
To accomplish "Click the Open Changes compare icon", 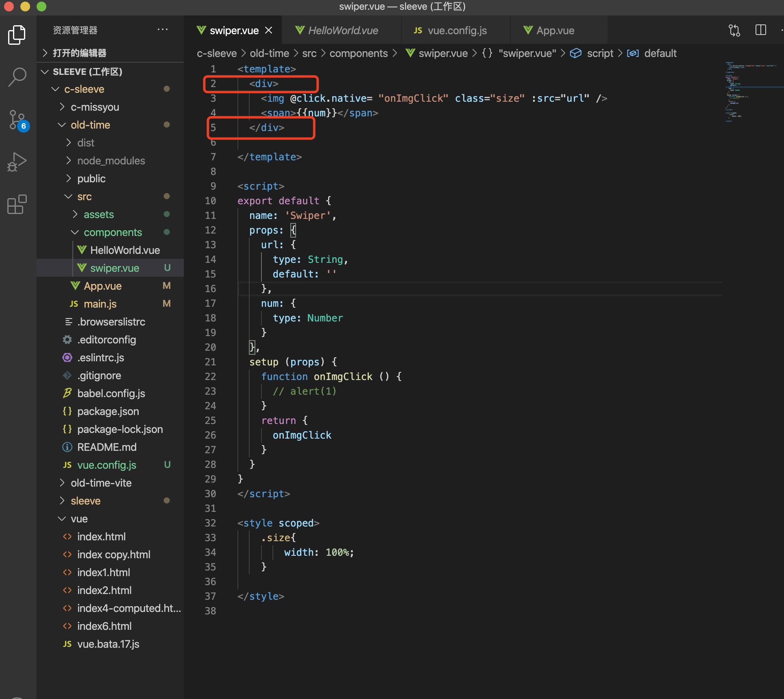I will tap(734, 31).
